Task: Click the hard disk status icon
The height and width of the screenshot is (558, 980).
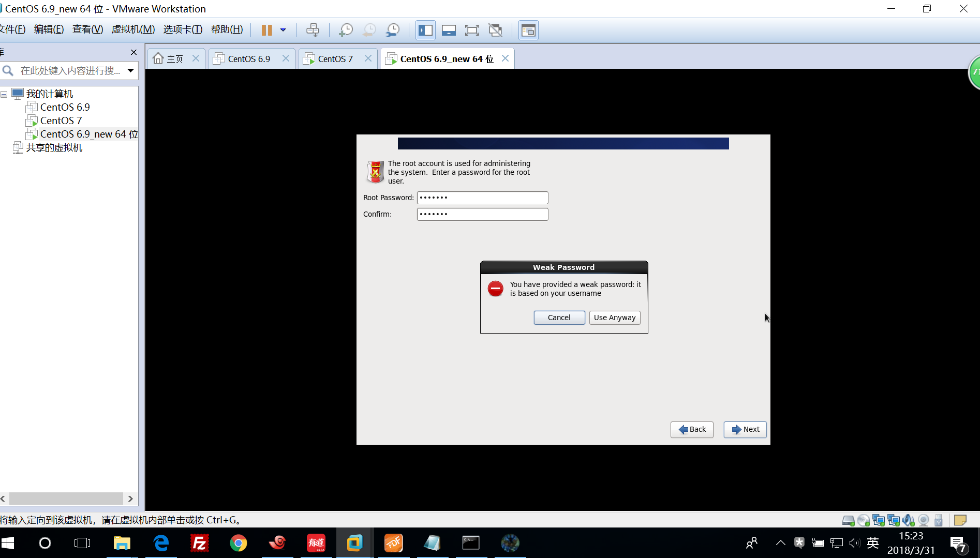Action: point(848,520)
